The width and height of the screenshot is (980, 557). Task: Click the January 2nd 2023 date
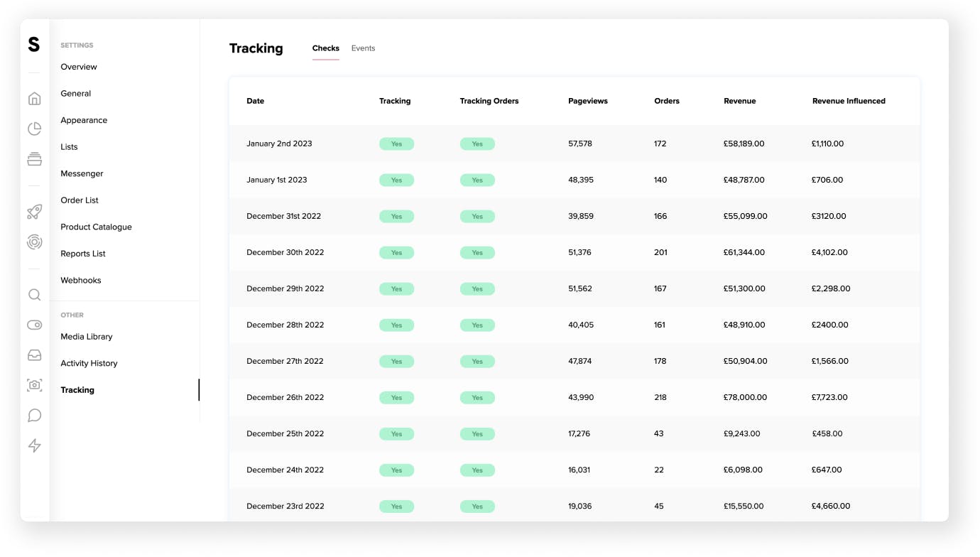[279, 144]
